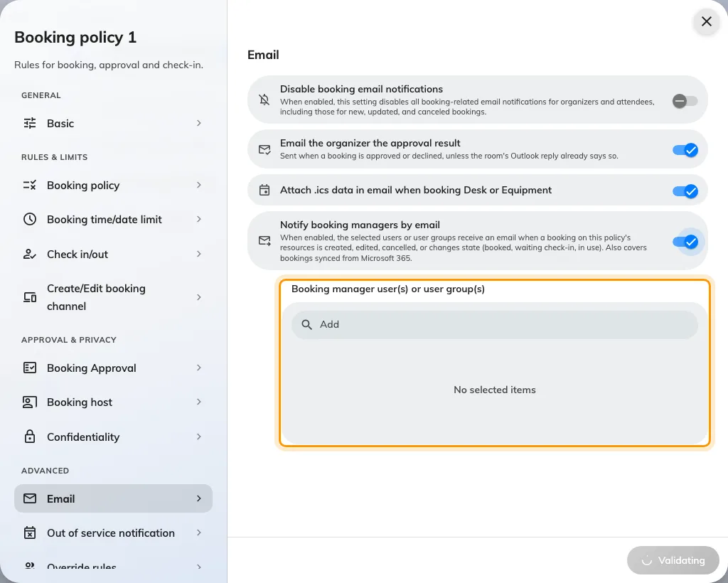Expand Out of service notification chevron
This screenshot has height=583, width=728.
pos(199,533)
